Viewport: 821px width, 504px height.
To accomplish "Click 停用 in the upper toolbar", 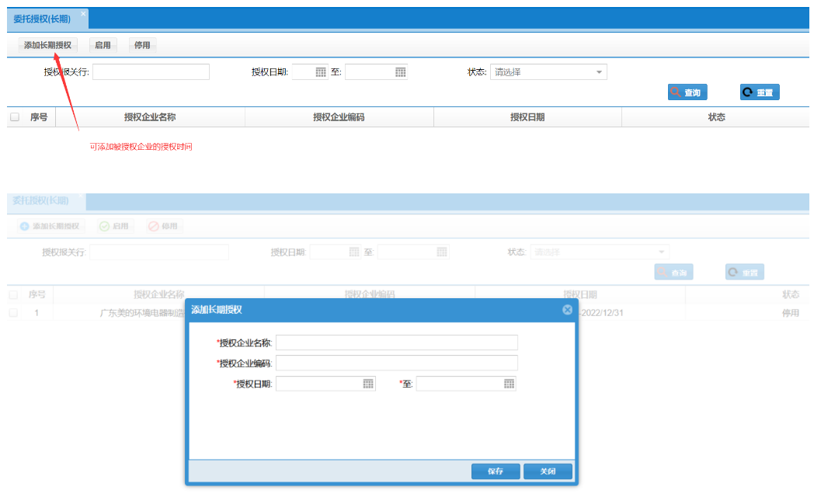I will click(142, 45).
